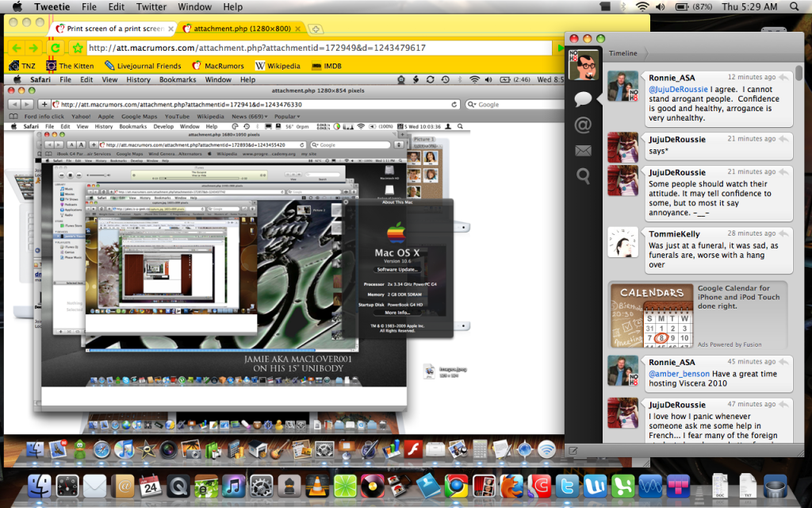
Task: Click the Tweetie timeline scrollbar
Action: [799, 73]
